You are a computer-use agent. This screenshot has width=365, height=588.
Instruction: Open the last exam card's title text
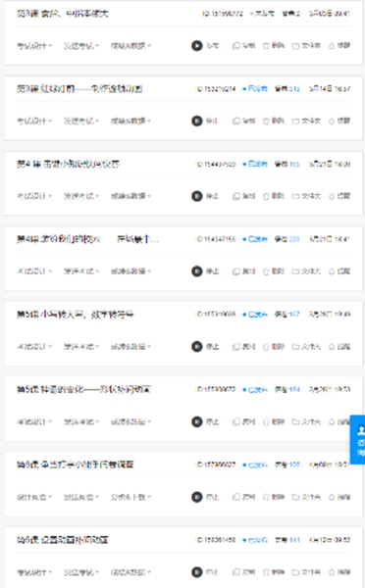[63, 540]
